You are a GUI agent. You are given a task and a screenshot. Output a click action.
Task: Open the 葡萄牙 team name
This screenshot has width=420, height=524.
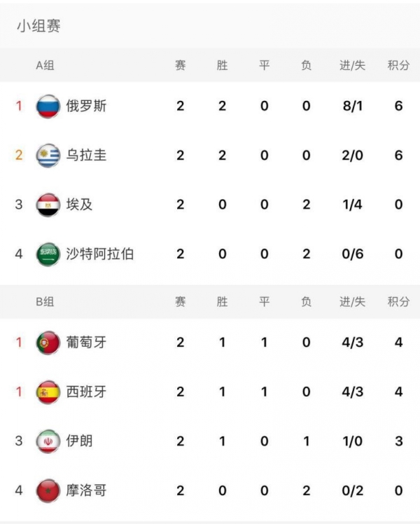[x=86, y=343]
